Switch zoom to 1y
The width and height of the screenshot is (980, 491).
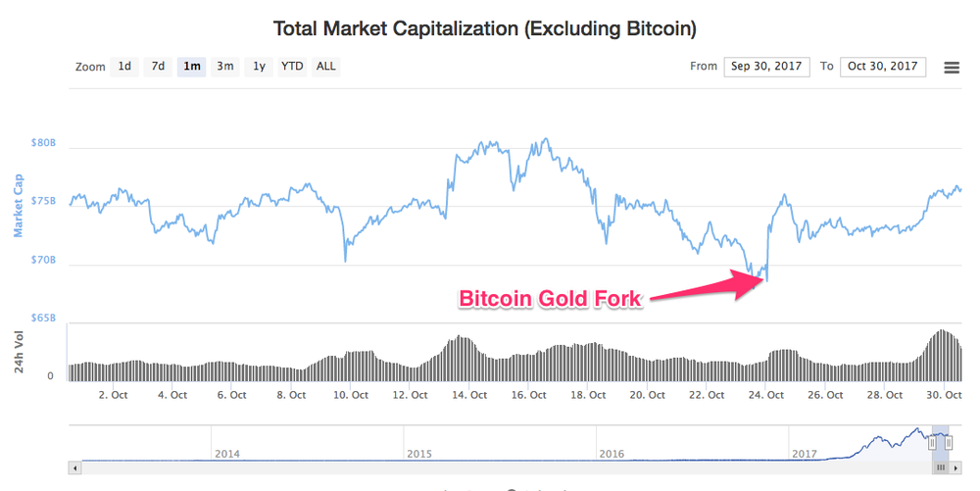coord(259,67)
